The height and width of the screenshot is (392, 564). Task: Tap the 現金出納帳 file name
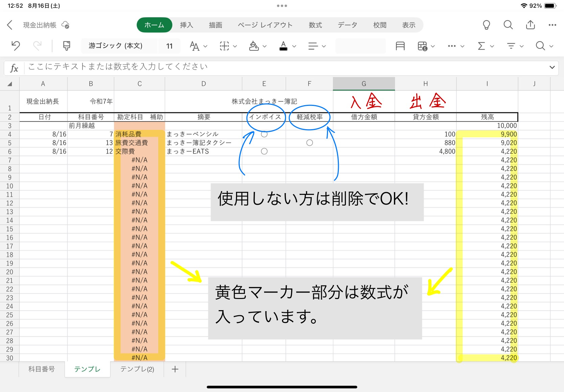point(40,25)
